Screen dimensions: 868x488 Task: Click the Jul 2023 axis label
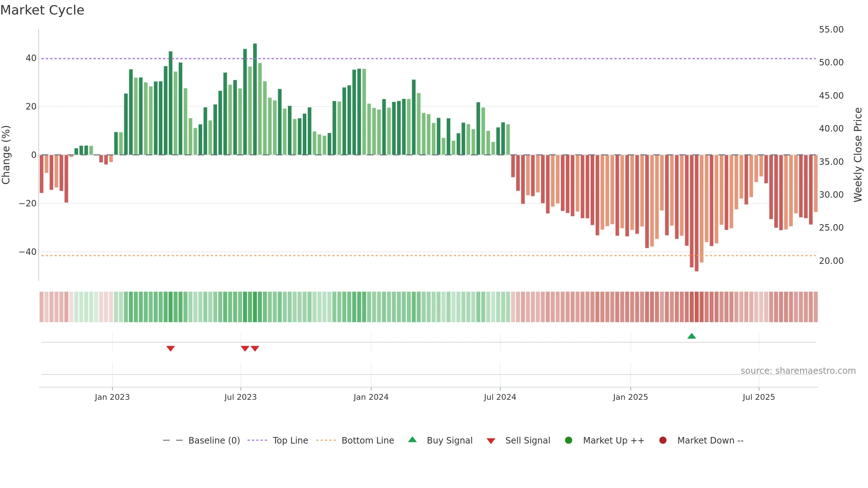coord(241,397)
